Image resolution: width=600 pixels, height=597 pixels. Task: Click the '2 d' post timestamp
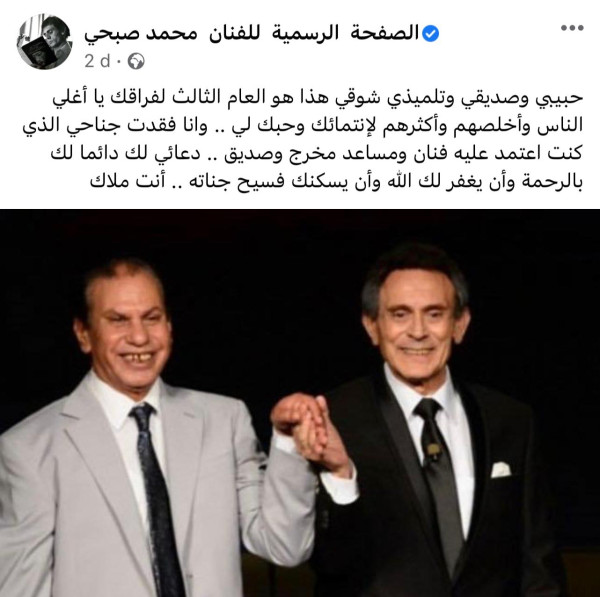coord(98,61)
